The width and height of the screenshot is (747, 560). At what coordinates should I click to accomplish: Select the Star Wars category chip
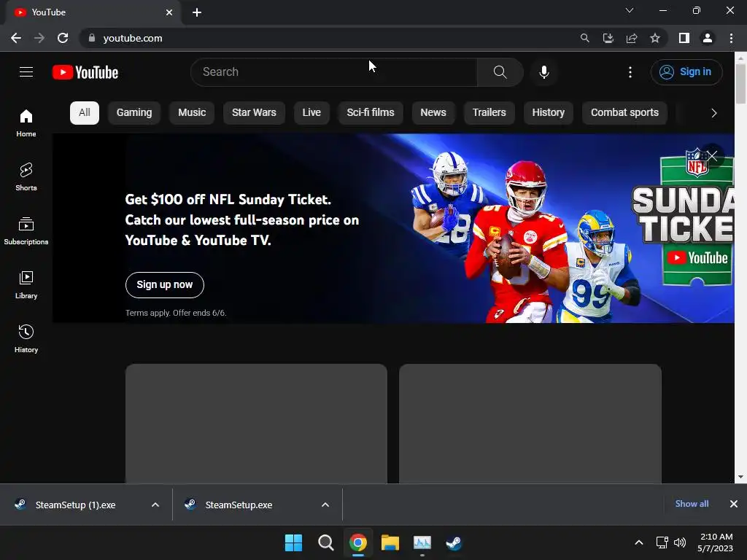tap(254, 113)
